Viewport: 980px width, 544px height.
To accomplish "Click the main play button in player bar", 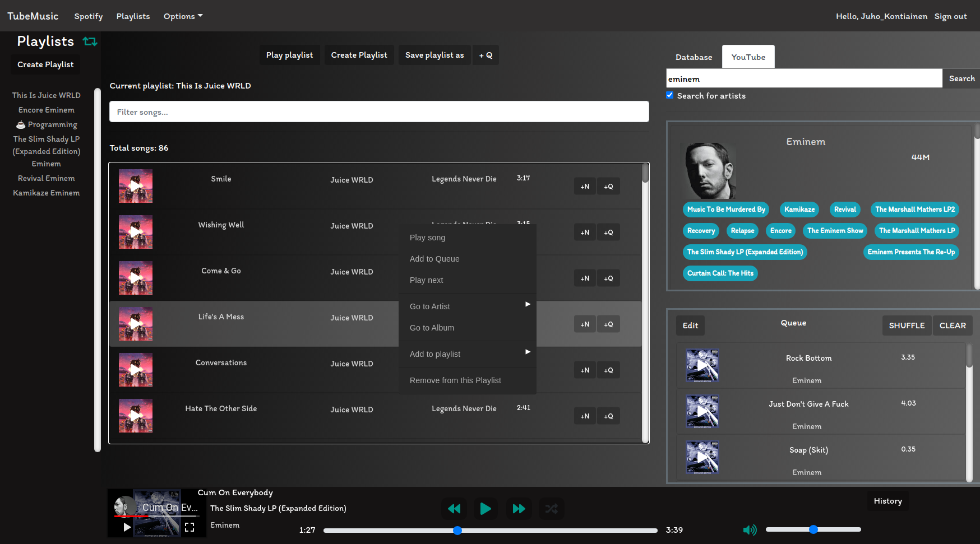I will tap(486, 509).
